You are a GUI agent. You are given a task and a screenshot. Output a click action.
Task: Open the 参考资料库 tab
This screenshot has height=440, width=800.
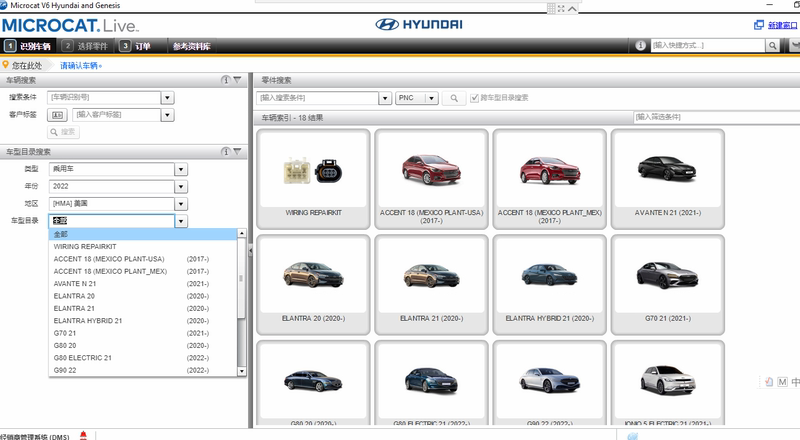191,46
